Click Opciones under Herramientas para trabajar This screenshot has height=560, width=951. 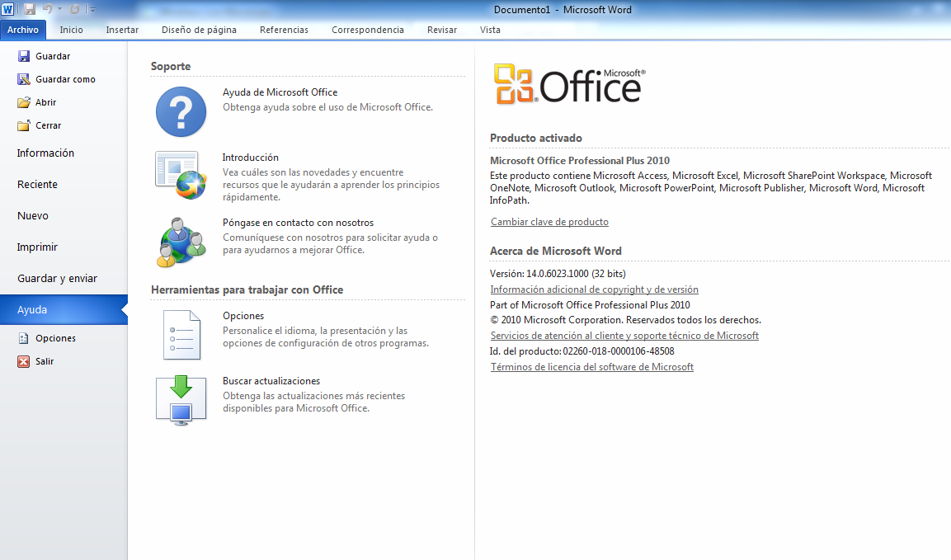[x=243, y=316]
